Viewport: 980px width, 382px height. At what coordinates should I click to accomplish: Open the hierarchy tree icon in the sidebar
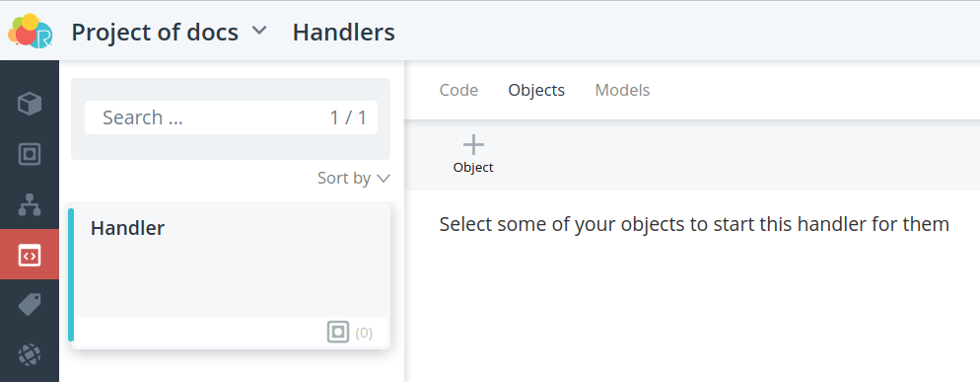[30, 204]
